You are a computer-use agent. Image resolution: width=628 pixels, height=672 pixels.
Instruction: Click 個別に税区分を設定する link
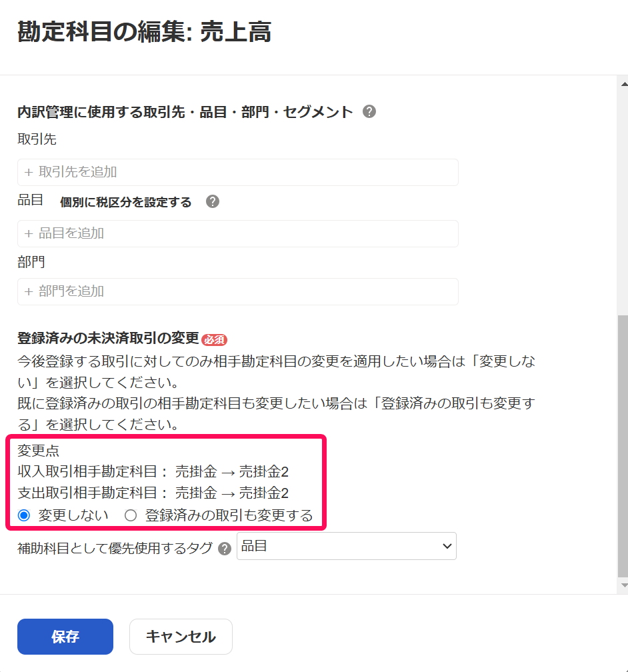tap(125, 202)
